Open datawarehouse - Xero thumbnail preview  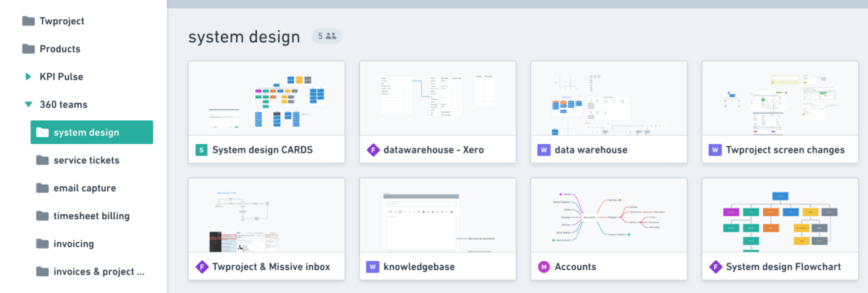[x=438, y=98]
